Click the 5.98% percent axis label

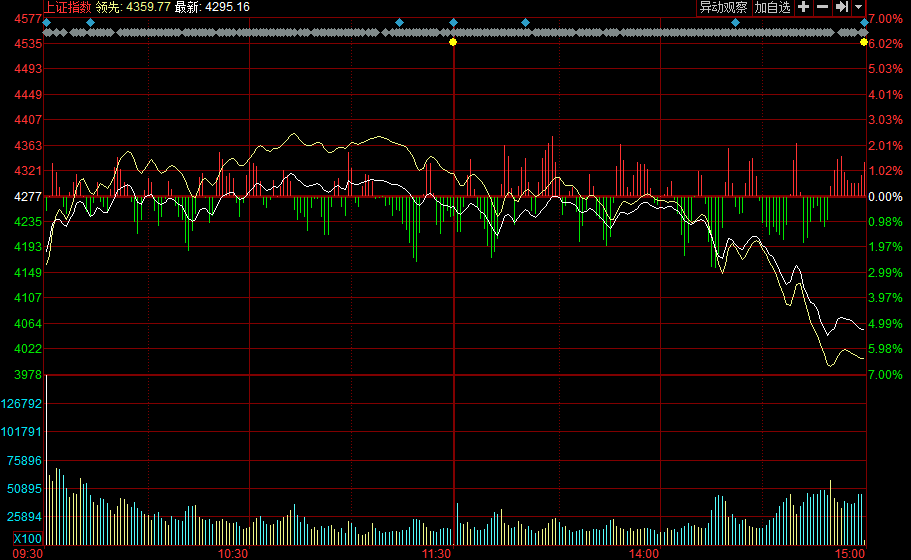[885, 349]
